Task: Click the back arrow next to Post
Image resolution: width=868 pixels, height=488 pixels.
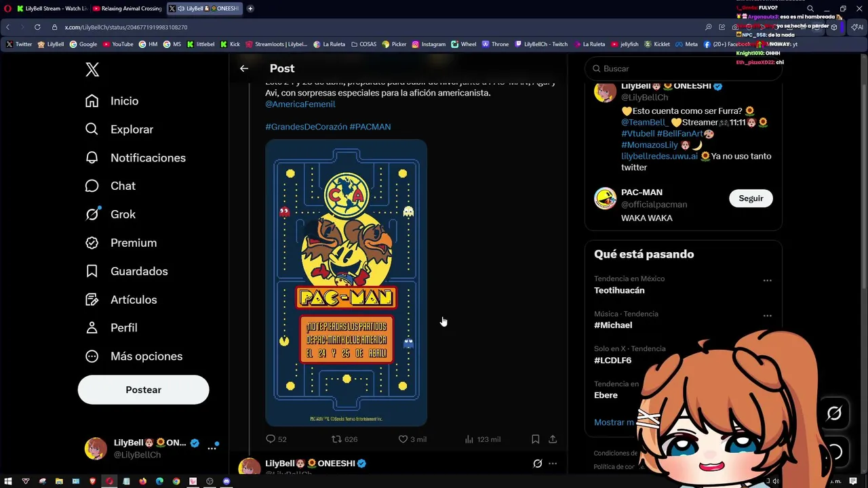Action: pyautogui.click(x=244, y=68)
